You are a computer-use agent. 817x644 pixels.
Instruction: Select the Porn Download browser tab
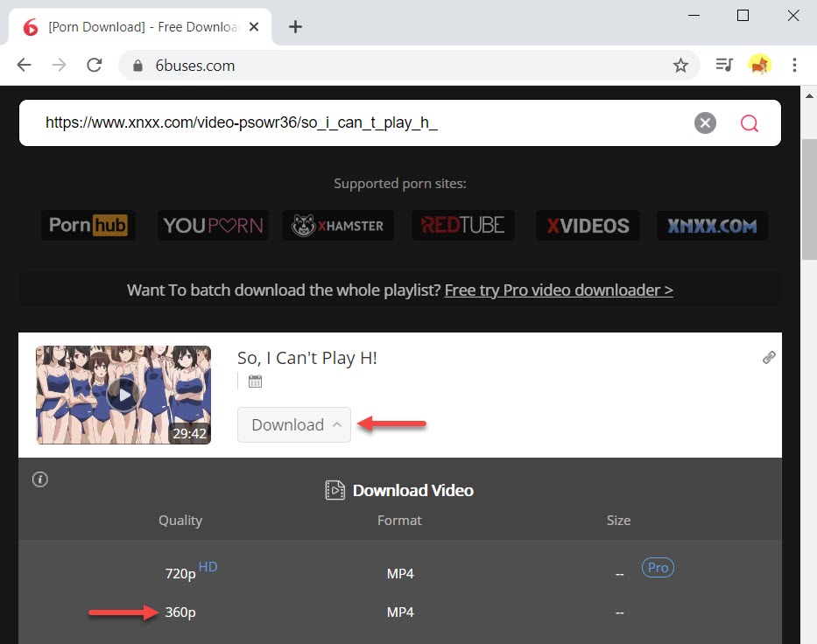pos(141,26)
